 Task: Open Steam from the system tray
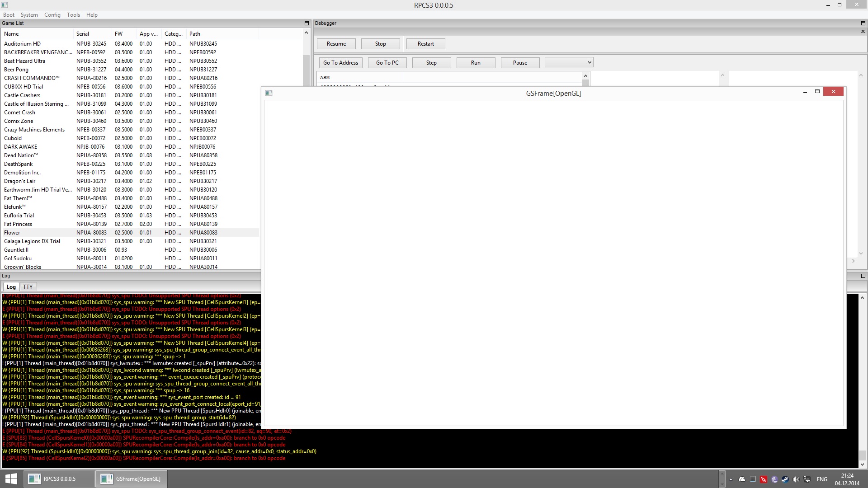785,479
